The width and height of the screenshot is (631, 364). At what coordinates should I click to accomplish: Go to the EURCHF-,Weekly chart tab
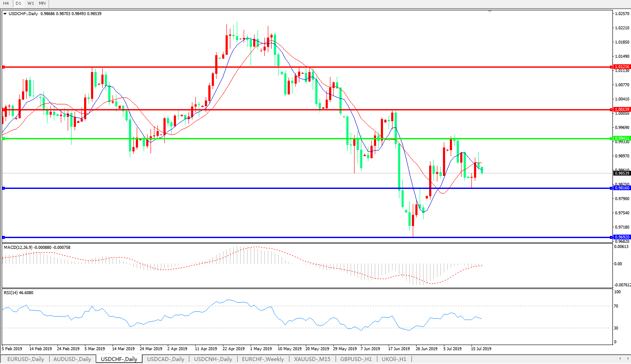pos(263,359)
